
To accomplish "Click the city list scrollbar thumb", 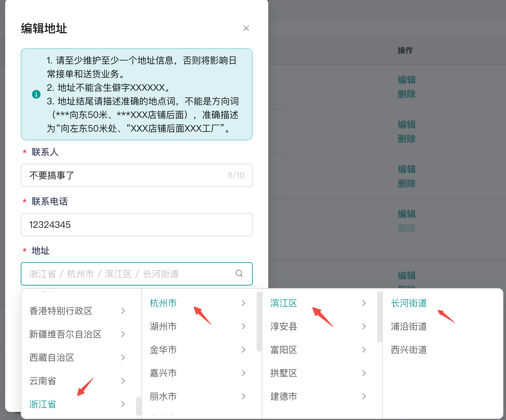I will click(x=259, y=321).
